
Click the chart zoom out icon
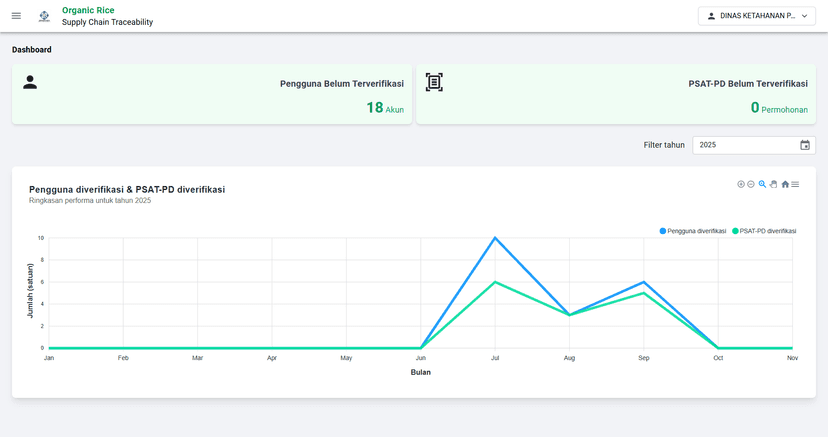point(751,184)
